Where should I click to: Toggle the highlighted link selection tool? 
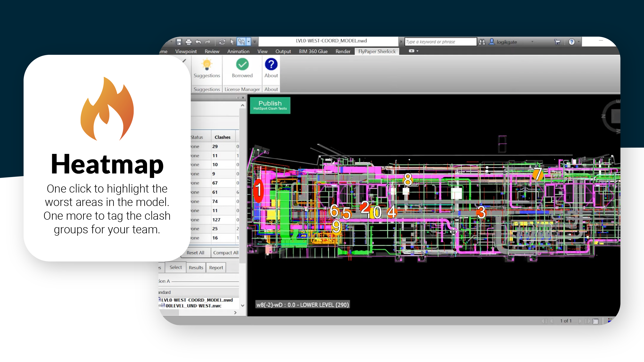point(241,42)
